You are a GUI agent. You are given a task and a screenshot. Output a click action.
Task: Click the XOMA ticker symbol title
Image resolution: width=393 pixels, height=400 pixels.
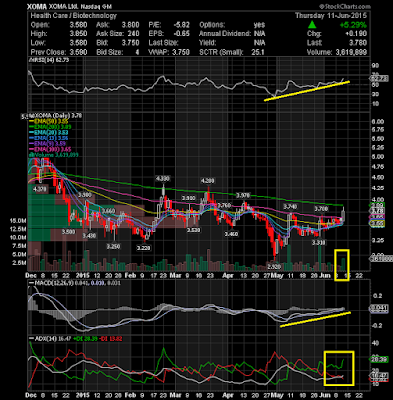click(x=33, y=7)
